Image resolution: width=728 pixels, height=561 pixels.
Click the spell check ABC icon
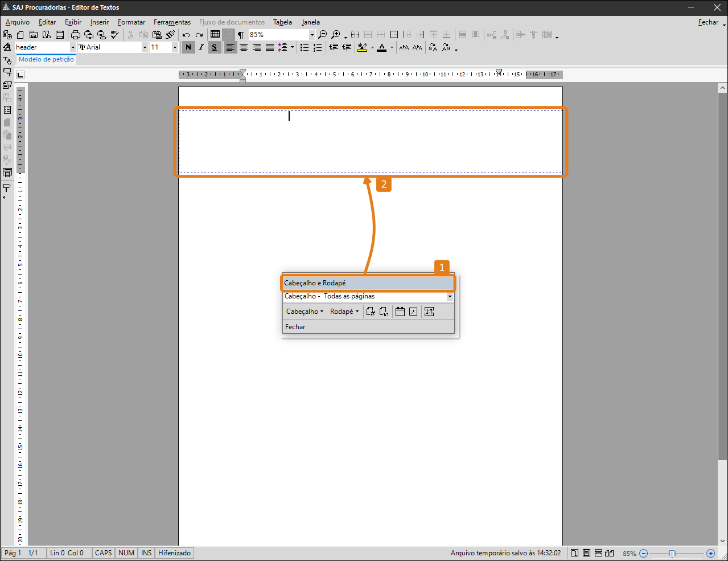115,35
